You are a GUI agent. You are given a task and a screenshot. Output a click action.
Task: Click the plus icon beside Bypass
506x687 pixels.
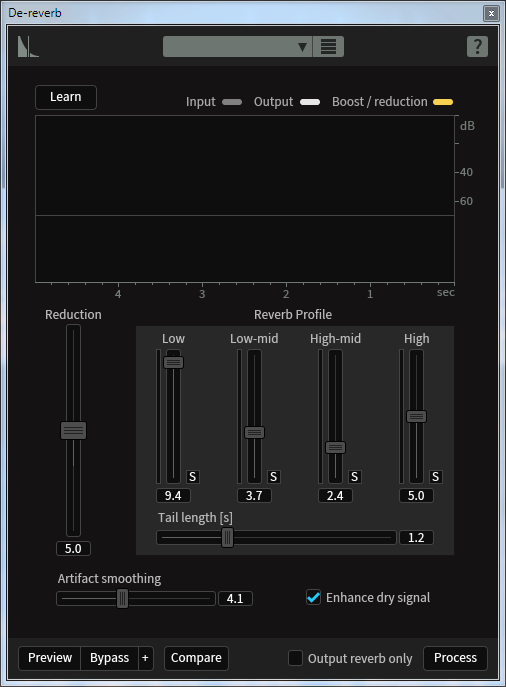coord(145,658)
